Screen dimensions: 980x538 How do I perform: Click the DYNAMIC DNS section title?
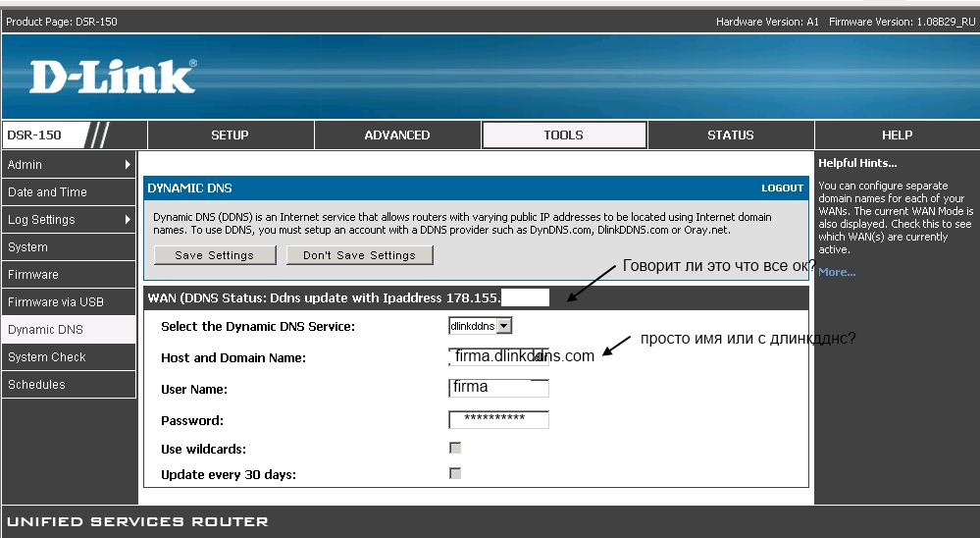point(189,188)
